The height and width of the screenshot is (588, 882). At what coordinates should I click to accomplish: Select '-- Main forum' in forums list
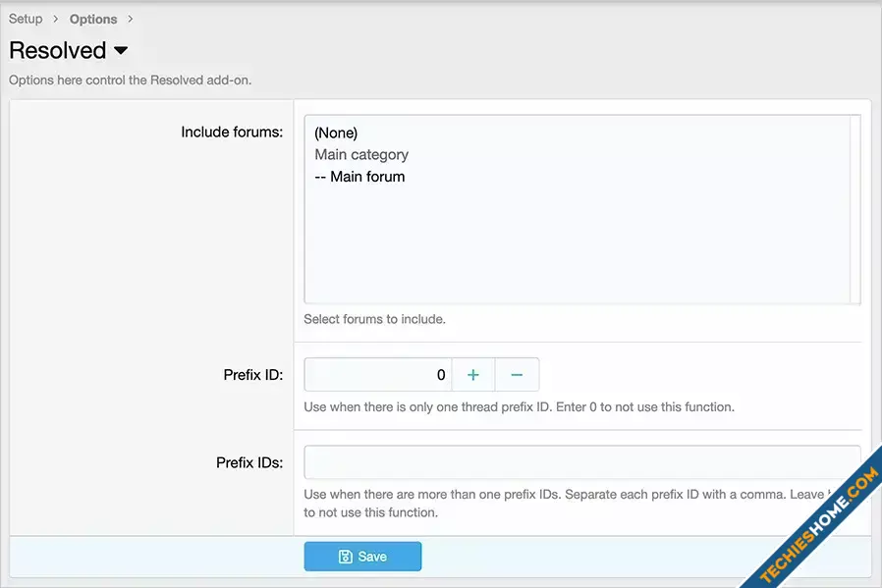[x=359, y=177]
